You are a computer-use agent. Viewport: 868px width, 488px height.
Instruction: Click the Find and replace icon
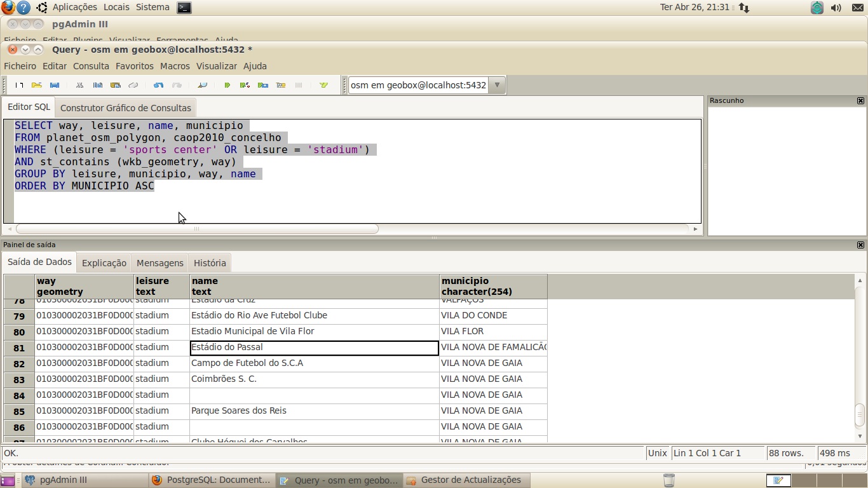tap(202, 85)
